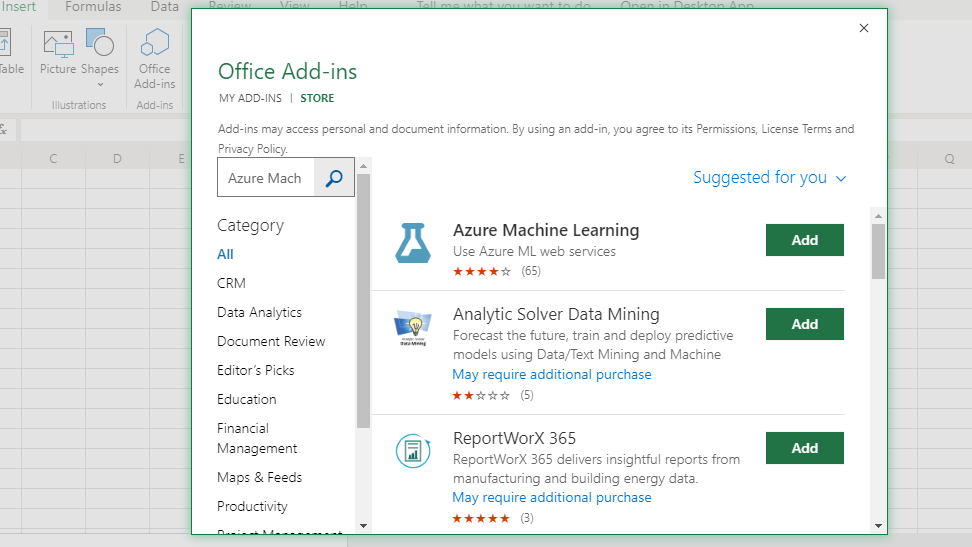Image resolution: width=972 pixels, height=547 pixels.
Task: Select column C header in the spreadsheet
Action: pos(53,159)
